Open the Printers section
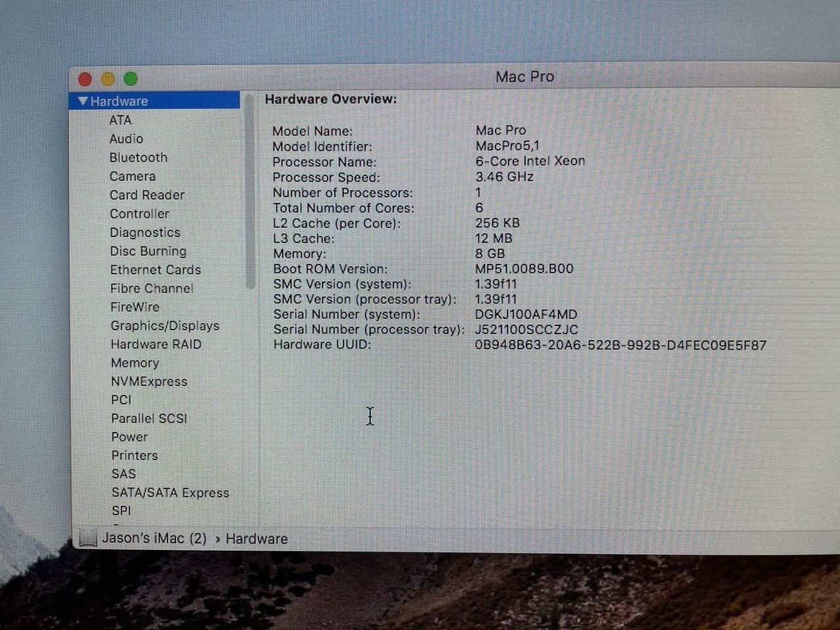Image resolution: width=840 pixels, height=630 pixels. click(135, 455)
